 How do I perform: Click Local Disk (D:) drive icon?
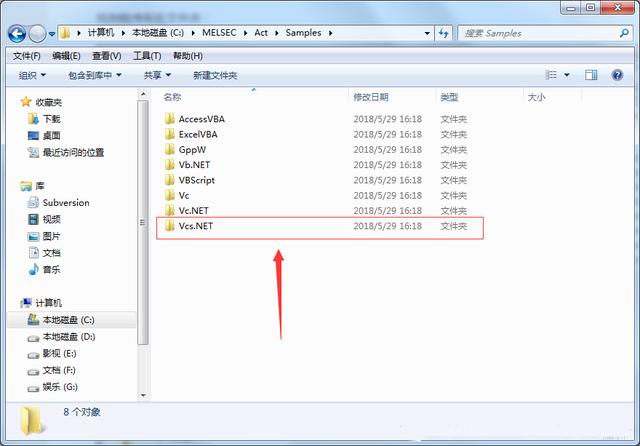(x=34, y=337)
